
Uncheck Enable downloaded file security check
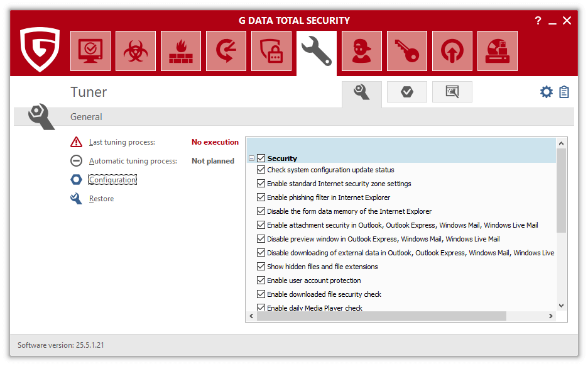coord(261,294)
